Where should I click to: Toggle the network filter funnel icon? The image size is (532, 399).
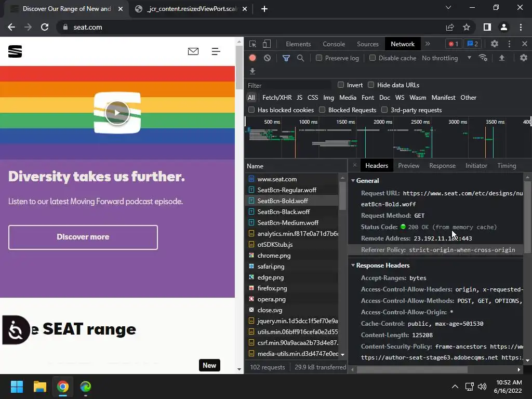286,58
